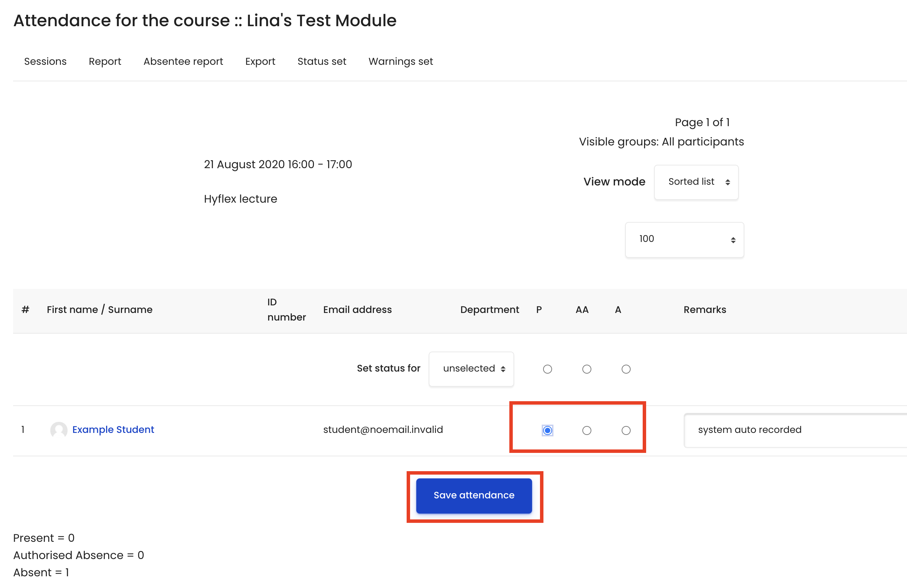Go to the Absentee report tab

pos(183,61)
